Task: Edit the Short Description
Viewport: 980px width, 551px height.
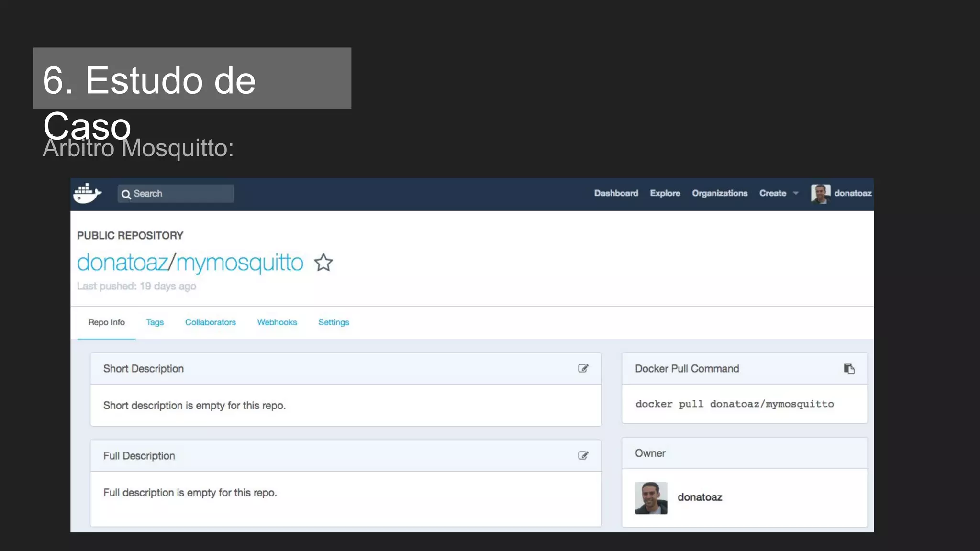Action: tap(583, 368)
